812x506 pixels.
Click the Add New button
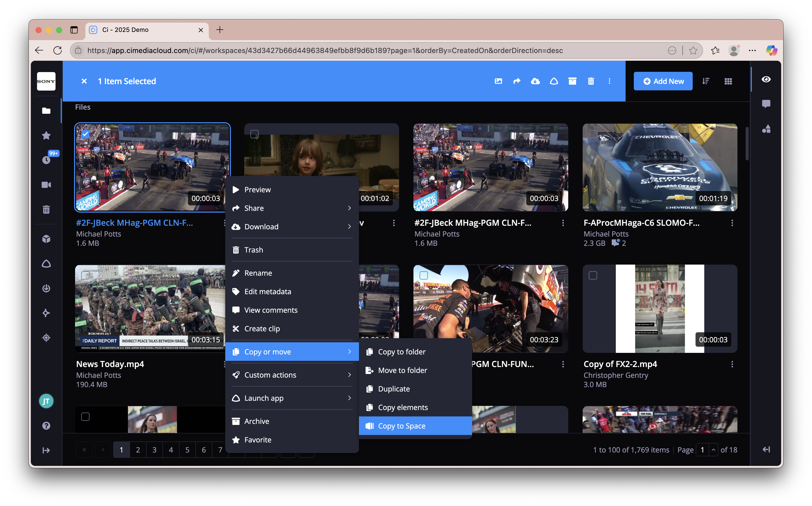tap(663, 81)
